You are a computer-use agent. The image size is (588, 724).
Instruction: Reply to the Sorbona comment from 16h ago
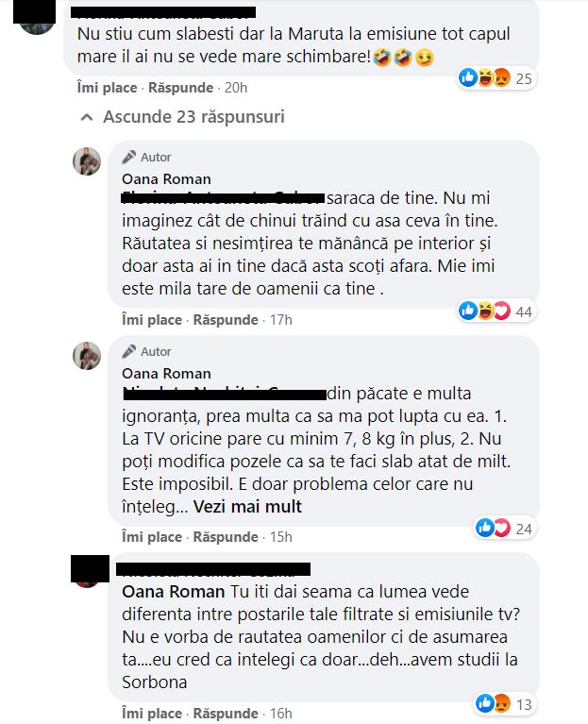pyautogui.click(x=226, y=713)
